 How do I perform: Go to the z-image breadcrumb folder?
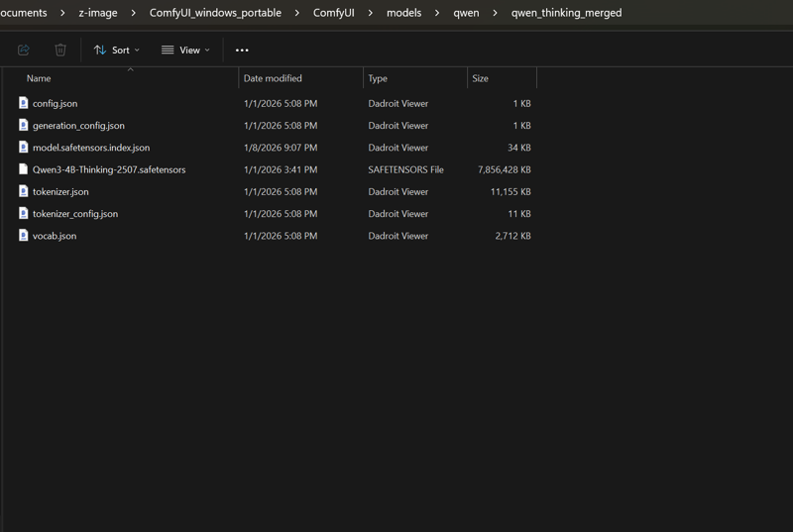98,13
